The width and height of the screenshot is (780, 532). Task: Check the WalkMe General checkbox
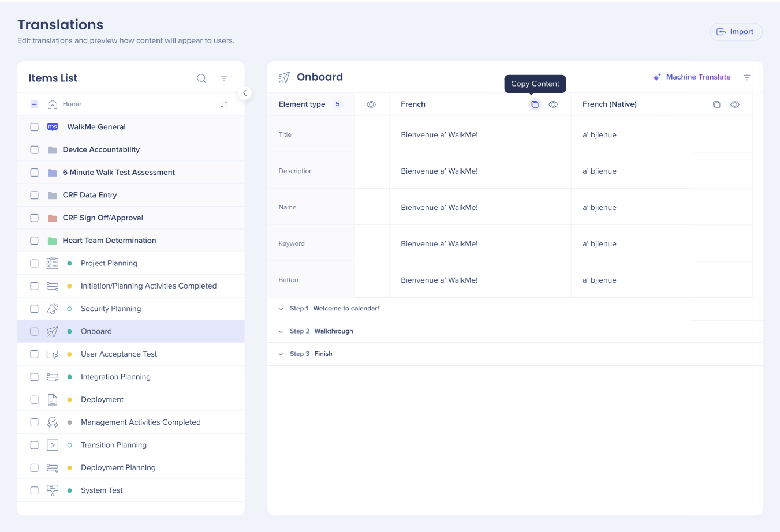click(35, 127)
